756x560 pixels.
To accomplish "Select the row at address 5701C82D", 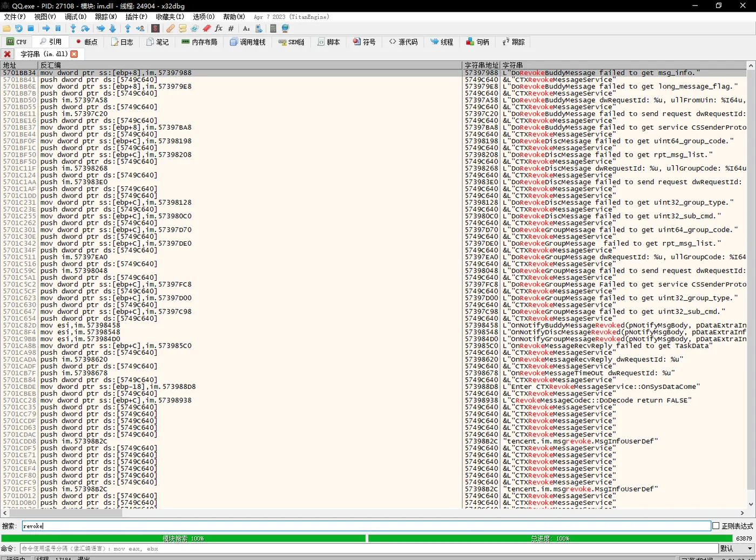I will 374,325.
